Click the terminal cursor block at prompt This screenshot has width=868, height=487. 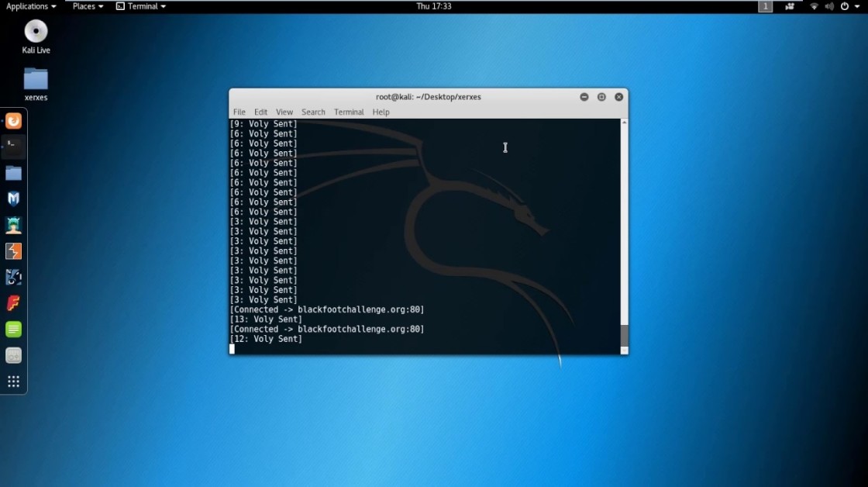[x=232, y=348]
